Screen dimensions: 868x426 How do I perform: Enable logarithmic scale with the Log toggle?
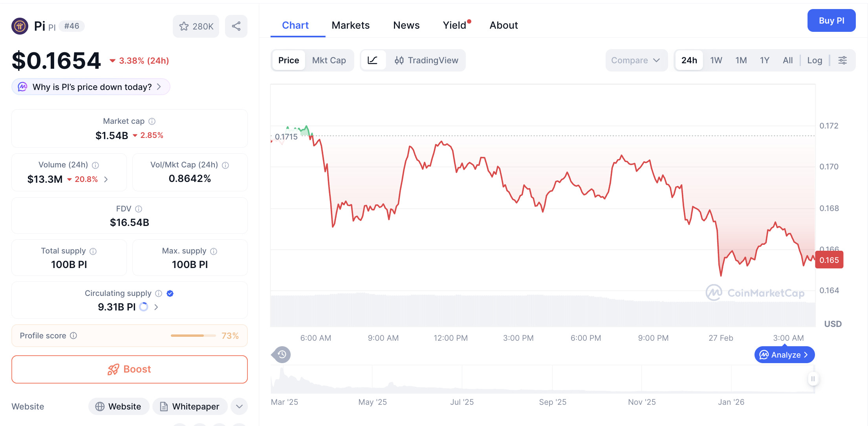pos(815,60)
